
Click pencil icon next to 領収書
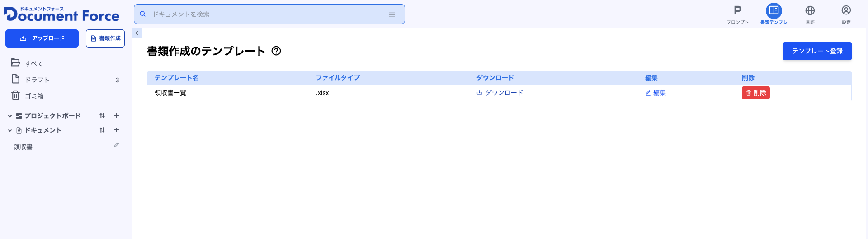click(117, 146)
